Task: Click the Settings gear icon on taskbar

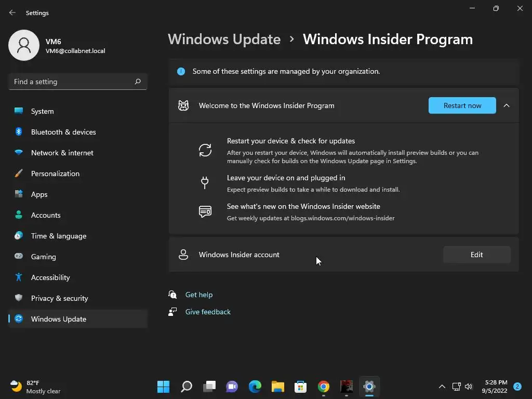Action: [369, 387]
